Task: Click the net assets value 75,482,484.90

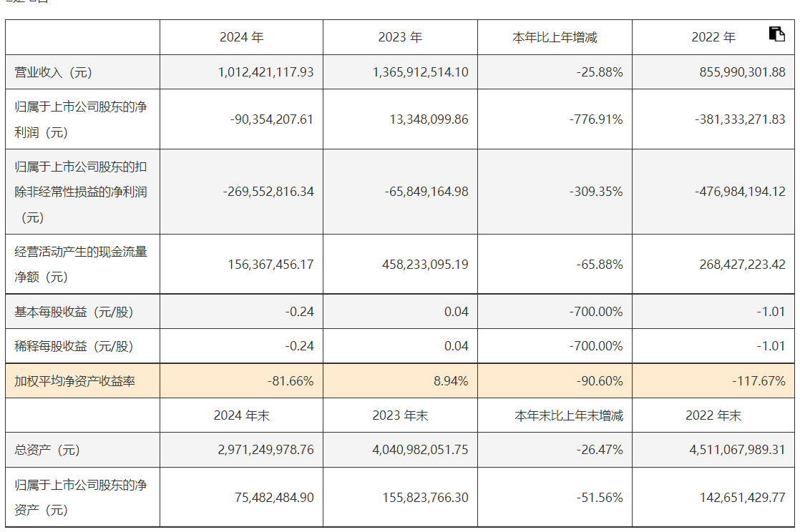Action: (274, 498)
